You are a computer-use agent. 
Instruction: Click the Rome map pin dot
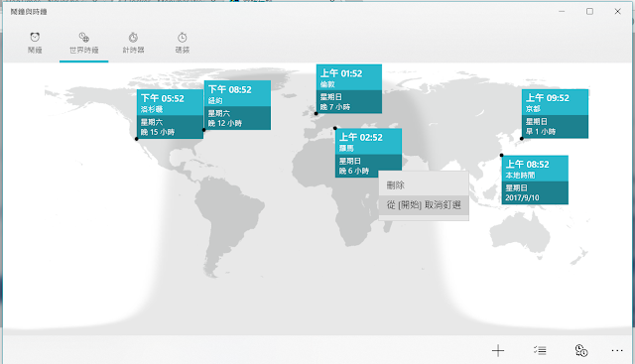335,128
